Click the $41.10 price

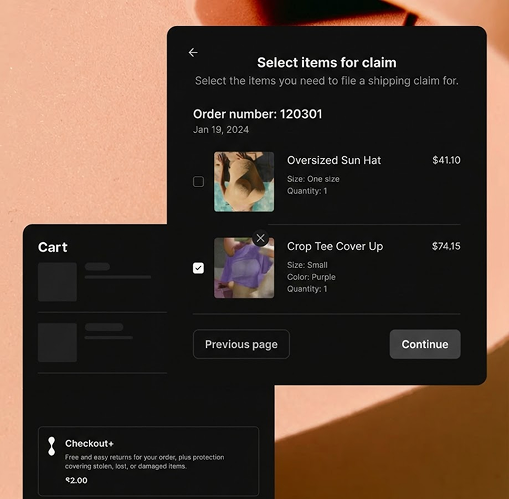(446, 160)
